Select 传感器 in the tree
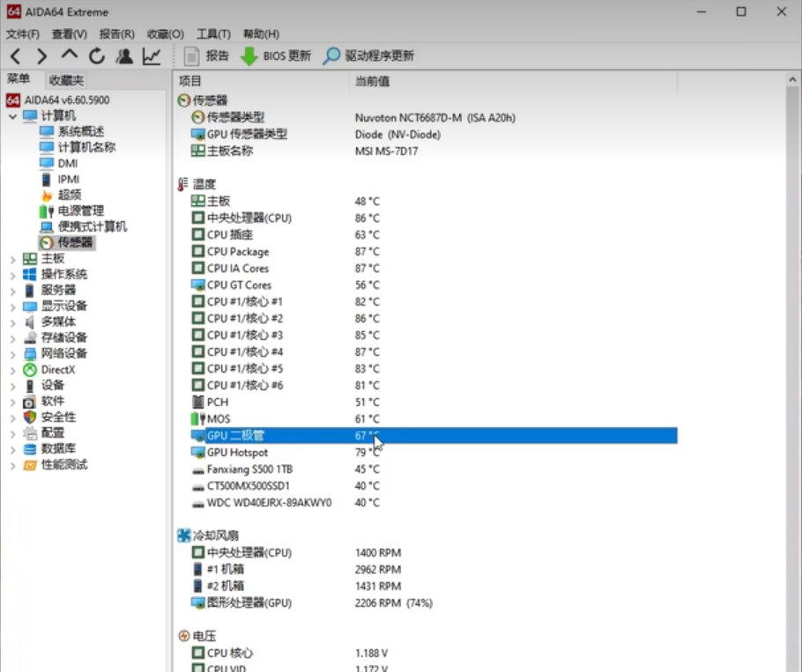 [75, 242]
